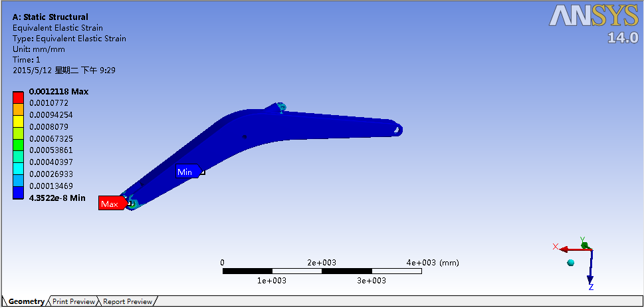Click the blue Z axis of triad
The height and width of the screenshot is (308, 644).
(591, 267)
